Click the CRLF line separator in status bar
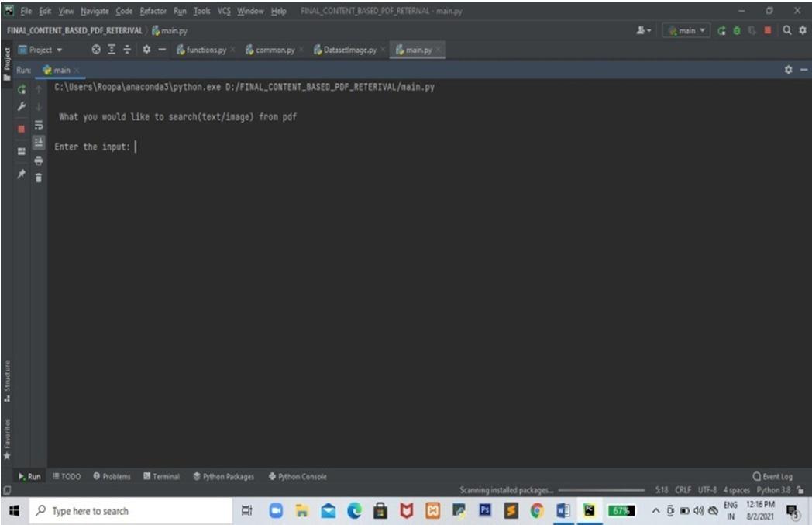 tap(683, 490)
